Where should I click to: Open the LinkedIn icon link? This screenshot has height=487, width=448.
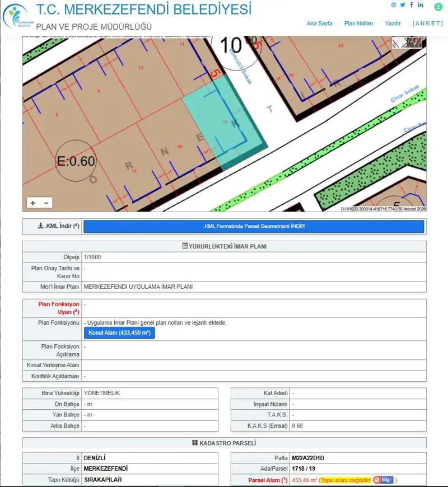click(x=421, y=4)
